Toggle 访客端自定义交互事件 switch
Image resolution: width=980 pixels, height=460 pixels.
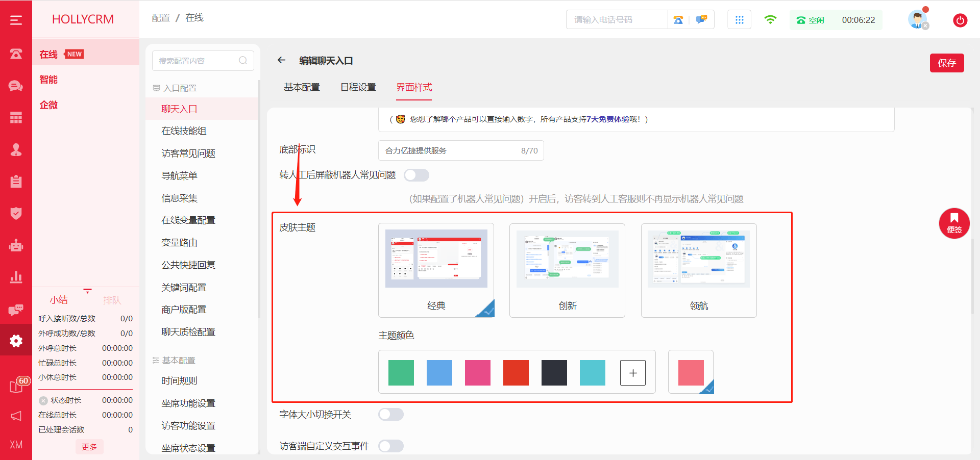[391, 446]
